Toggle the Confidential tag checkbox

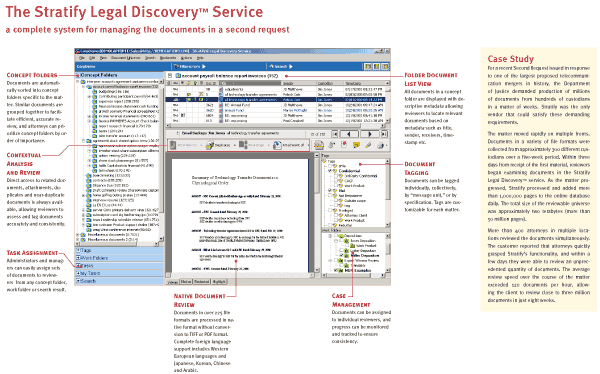(x=330, y=171)
